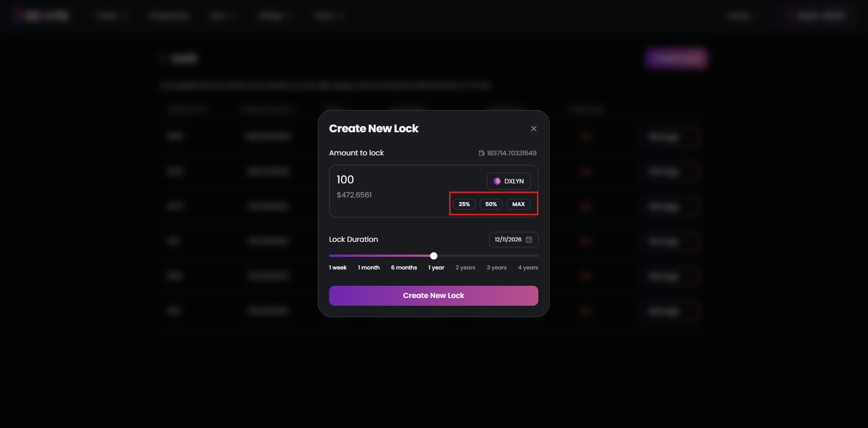Viewport: 868px width, 428px height.
Task: Select the 50% amount shortcut
Action: tap(490, 204)
